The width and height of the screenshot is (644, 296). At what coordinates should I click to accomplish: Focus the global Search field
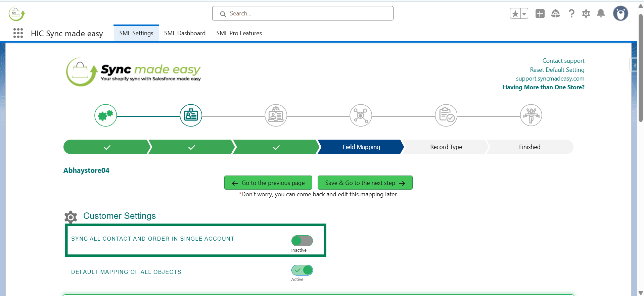click(303, 13)
